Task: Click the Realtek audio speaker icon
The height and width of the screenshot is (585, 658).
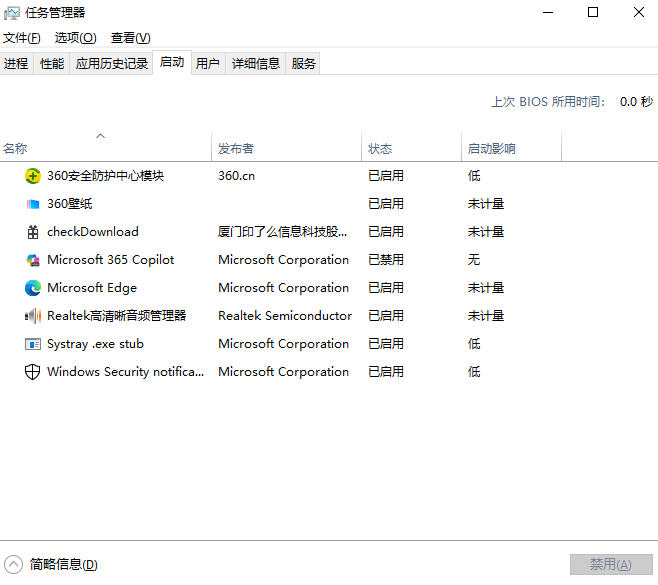Action: click(x=33, y=316)
